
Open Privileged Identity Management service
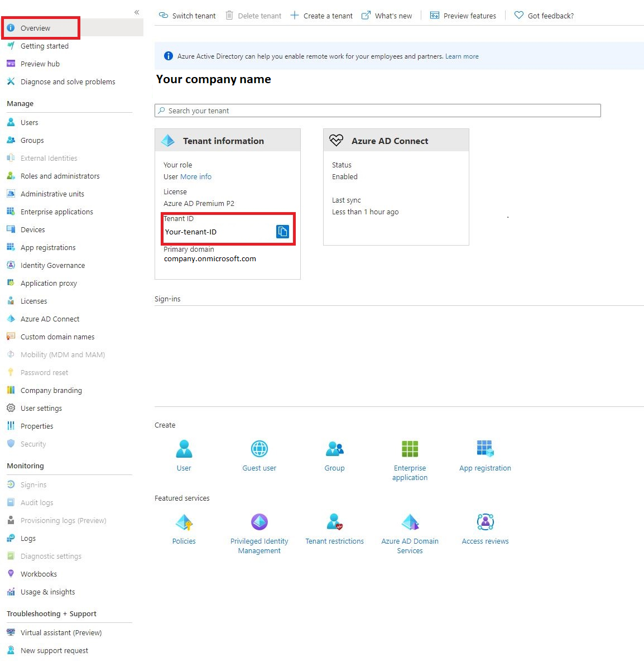[x=259, y=534]
